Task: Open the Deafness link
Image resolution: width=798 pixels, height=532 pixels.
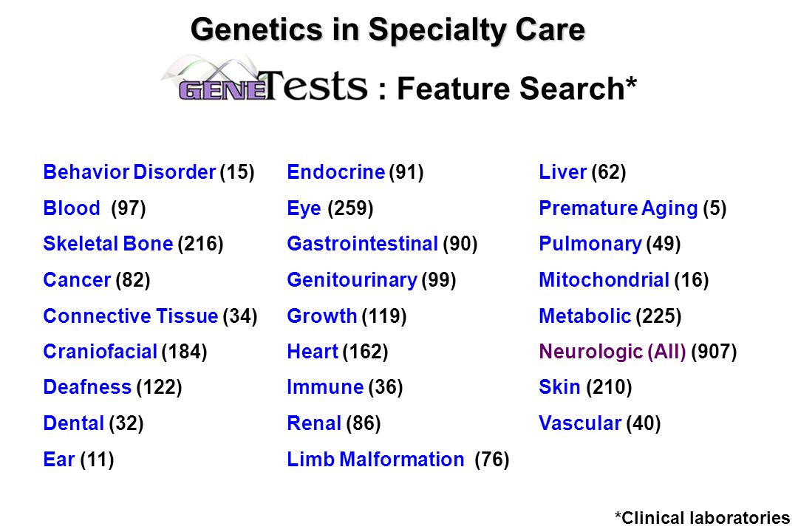Action: 87,387
